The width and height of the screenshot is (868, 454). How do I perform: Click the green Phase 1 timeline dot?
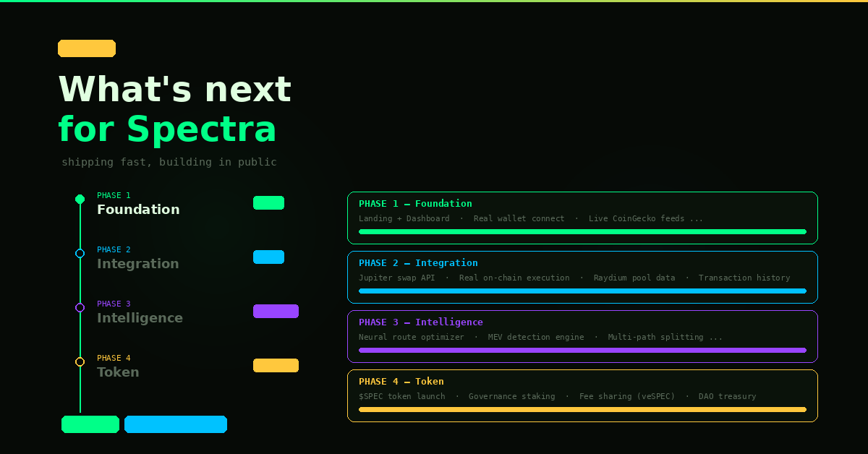click(80, 200)
